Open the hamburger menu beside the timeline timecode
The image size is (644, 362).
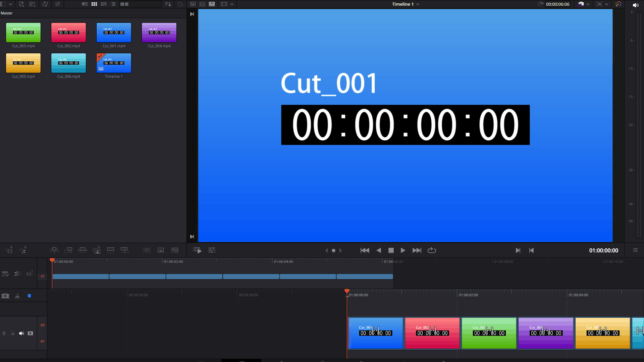[636, 250]
